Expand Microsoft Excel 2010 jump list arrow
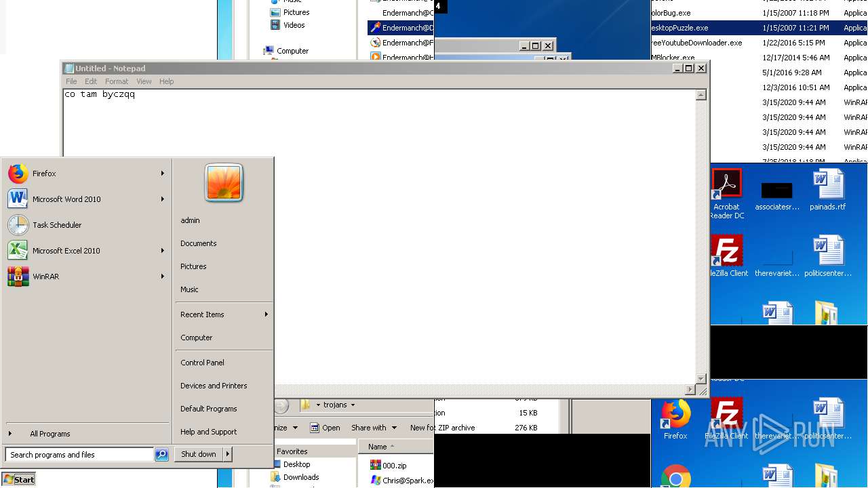Viewport: 868px width, 488px height. pyautogui.click(x=163, y=251)
